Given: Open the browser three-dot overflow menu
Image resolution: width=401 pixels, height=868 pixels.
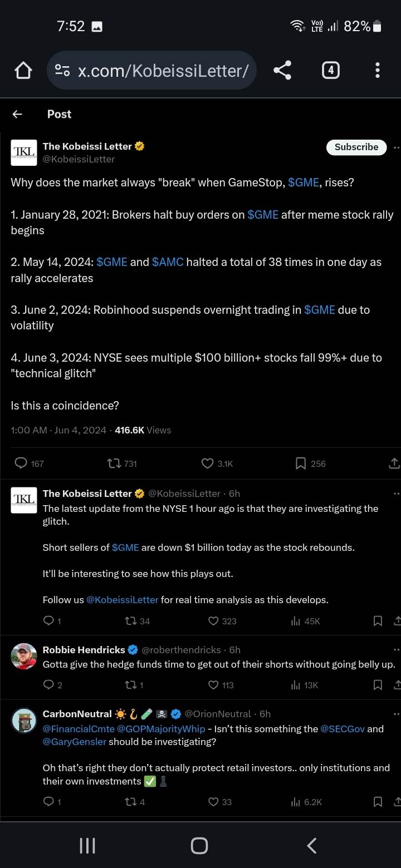Looking at the screenshot, I should click(x=378, y=70).
